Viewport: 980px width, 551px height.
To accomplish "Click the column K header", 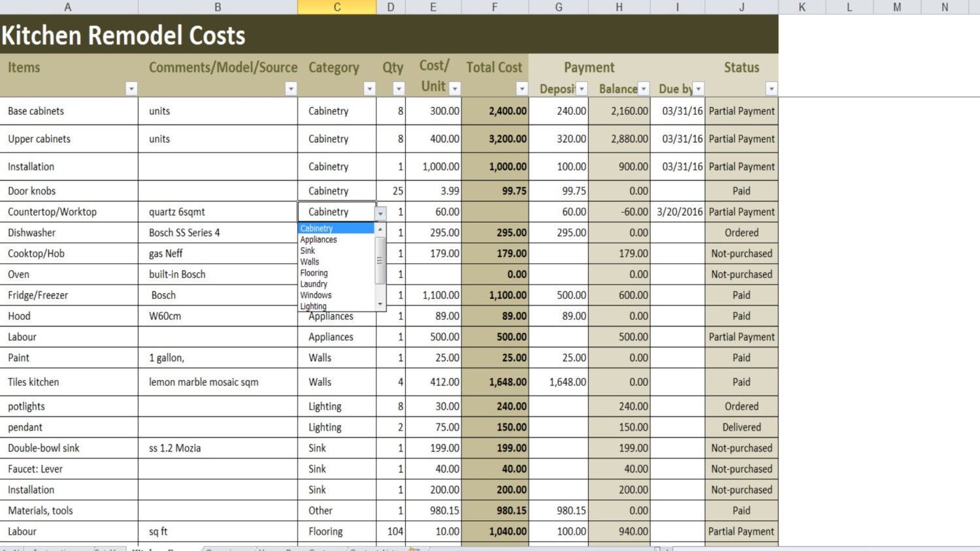I will coord(802,7).
